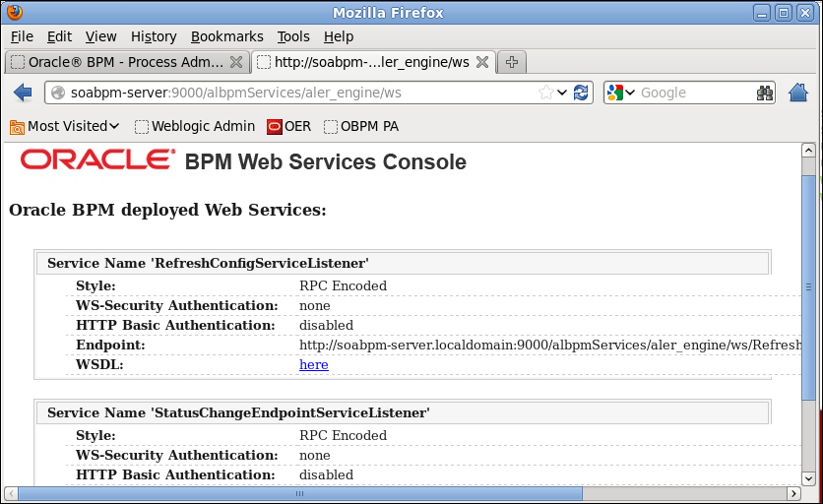
Task: Bookmark this page with the star icon
Action: 545,93
